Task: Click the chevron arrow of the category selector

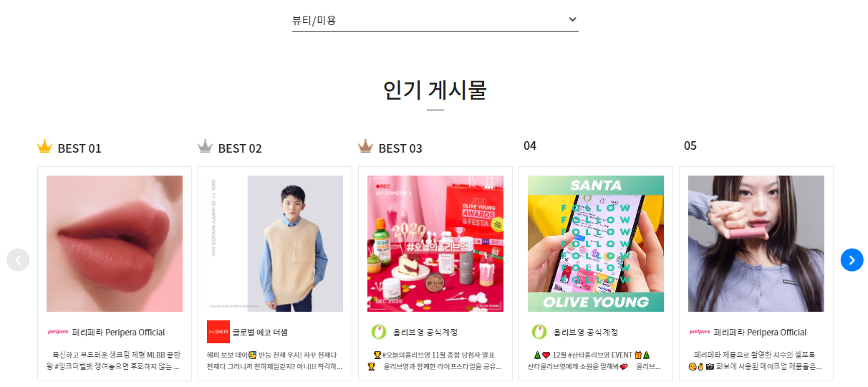Action: click(x=572, y=19)
